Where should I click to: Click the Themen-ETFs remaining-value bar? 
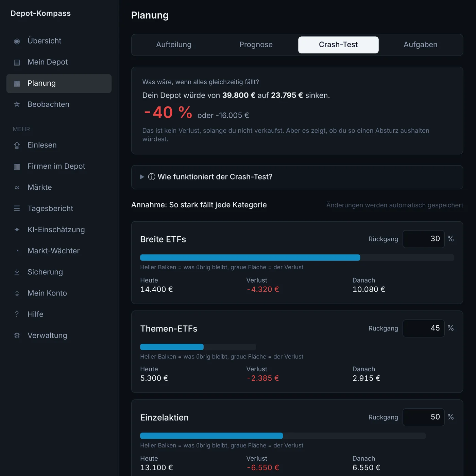[172, 347]
